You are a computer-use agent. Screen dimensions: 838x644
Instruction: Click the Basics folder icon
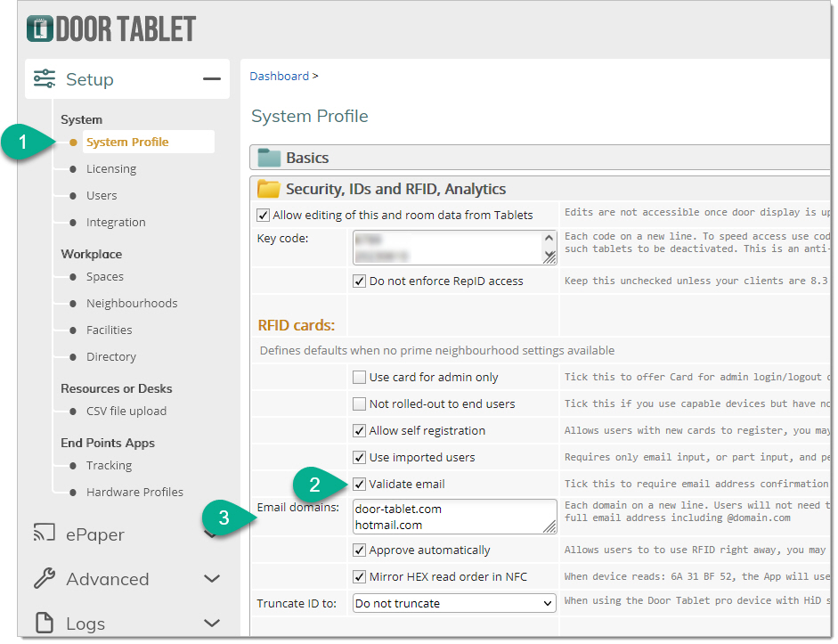click(269, 158)
